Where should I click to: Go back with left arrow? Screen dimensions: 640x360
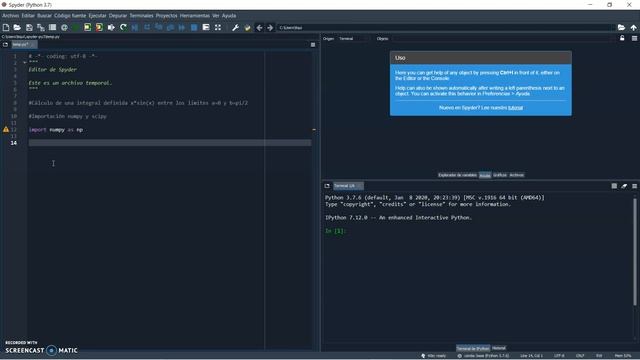pos(259,27)
